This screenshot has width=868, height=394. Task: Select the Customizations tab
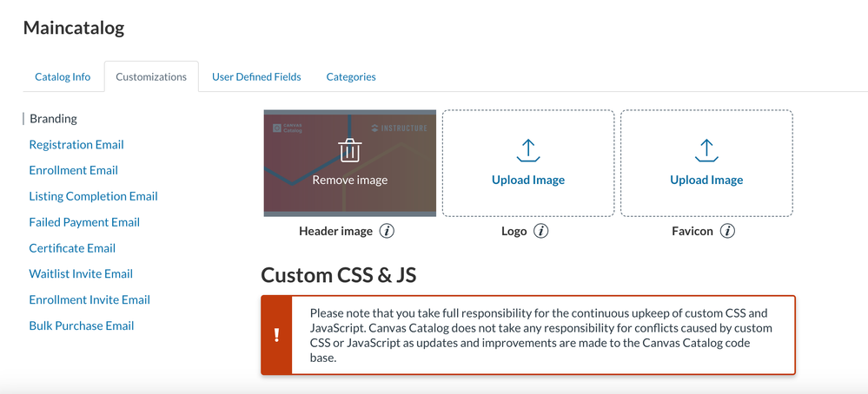tap(151, 76)
